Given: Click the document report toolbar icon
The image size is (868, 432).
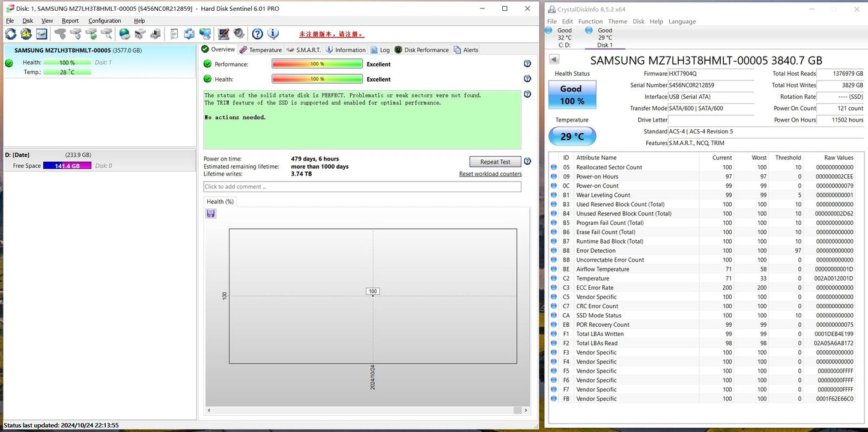Looking at the screenshot, I should 174,34.
